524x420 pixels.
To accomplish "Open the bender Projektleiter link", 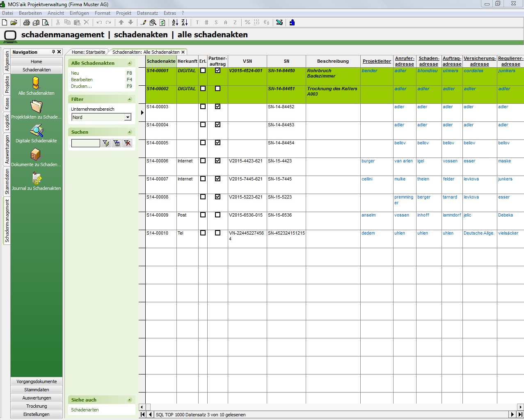I will pos(369,71).
